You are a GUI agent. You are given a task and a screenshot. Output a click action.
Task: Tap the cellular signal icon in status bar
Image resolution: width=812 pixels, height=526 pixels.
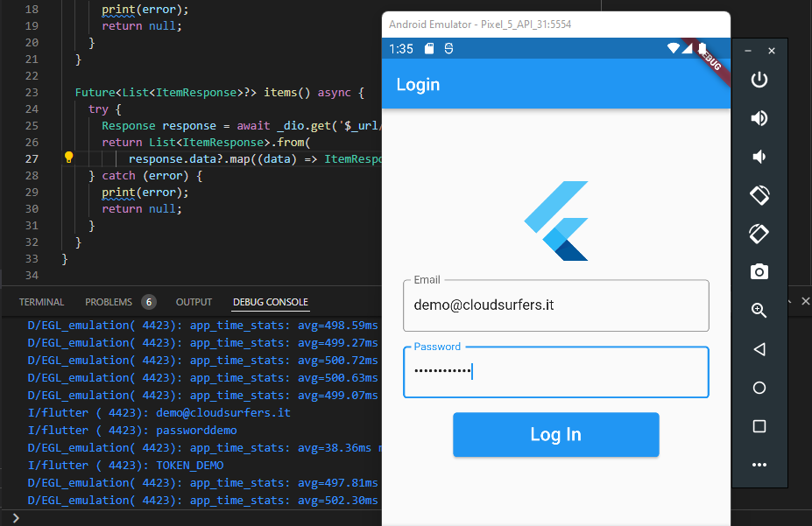pyautogui.click(x=687, y=49)
